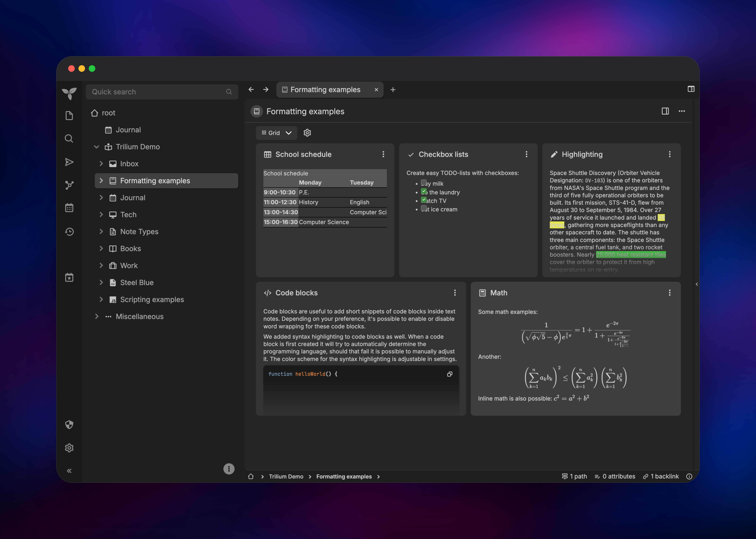Uncheck the watch TV checkbox

[424, 200]
